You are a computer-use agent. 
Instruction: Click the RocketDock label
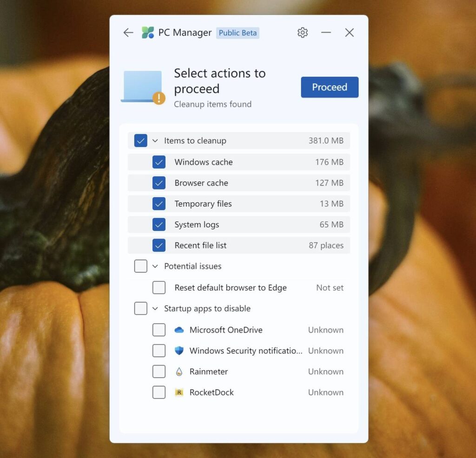click(x=212, y=392)
